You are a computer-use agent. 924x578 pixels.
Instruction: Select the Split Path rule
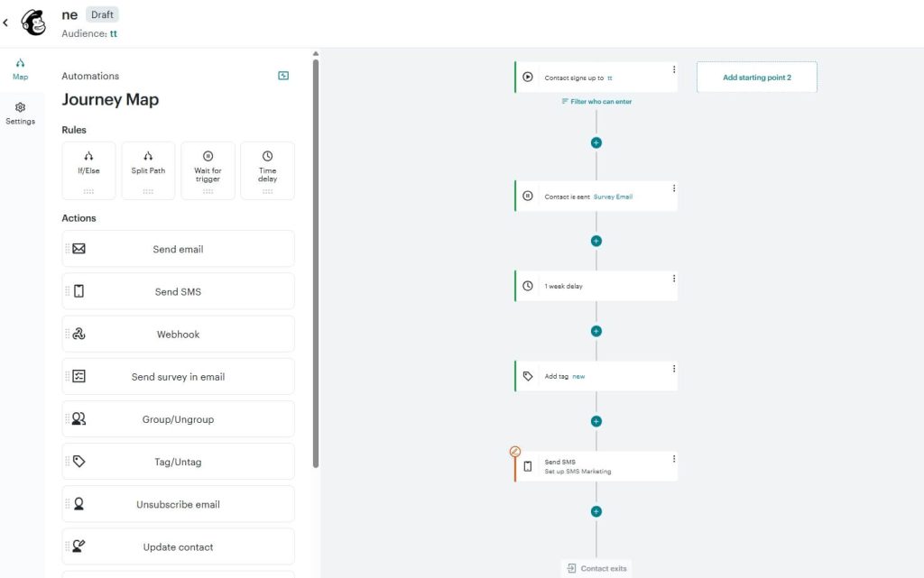coord(148,170)
